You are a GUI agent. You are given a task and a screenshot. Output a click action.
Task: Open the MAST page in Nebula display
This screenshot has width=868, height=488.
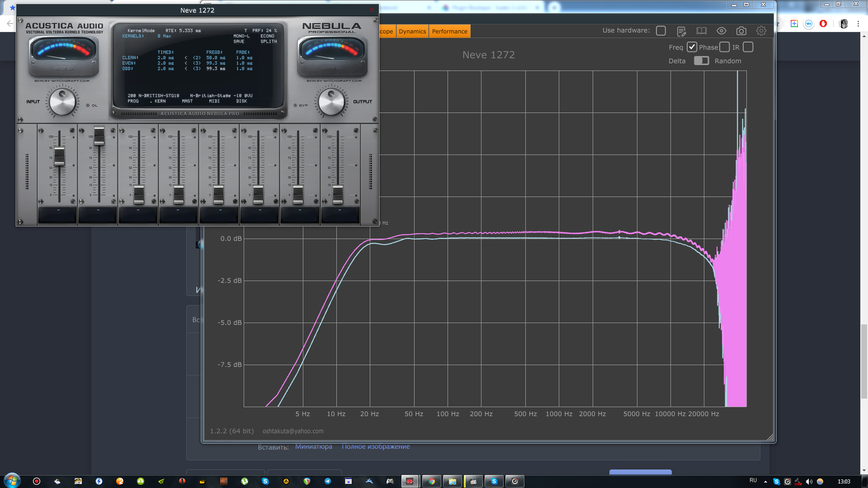point(187,101)
